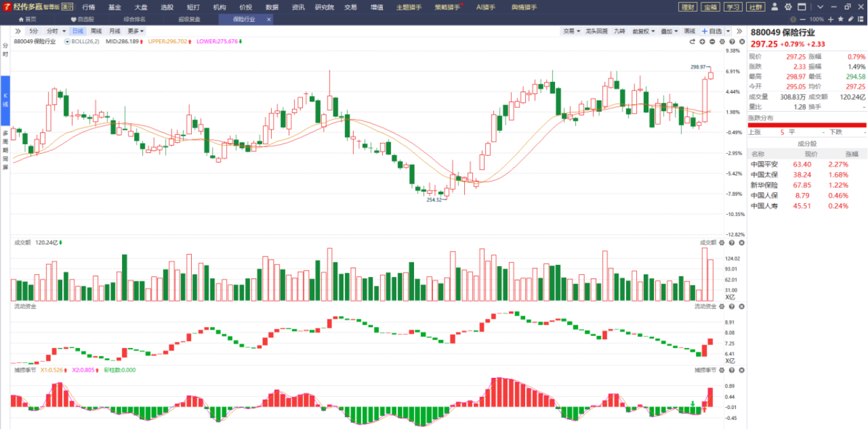This screenshot has height=430, width=868.
Task: Click the user account icon in title bar
Action: pyautogui.click(x=775, y=7)
